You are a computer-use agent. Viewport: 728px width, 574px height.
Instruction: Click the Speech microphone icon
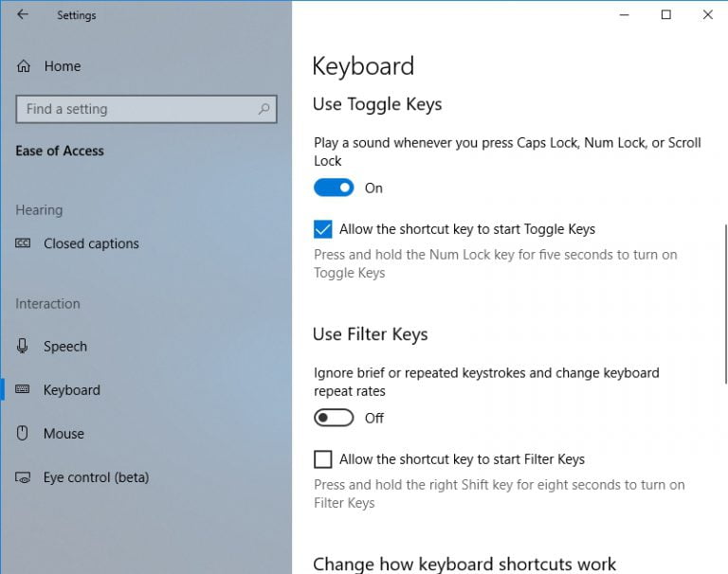(x=24, y=347)
